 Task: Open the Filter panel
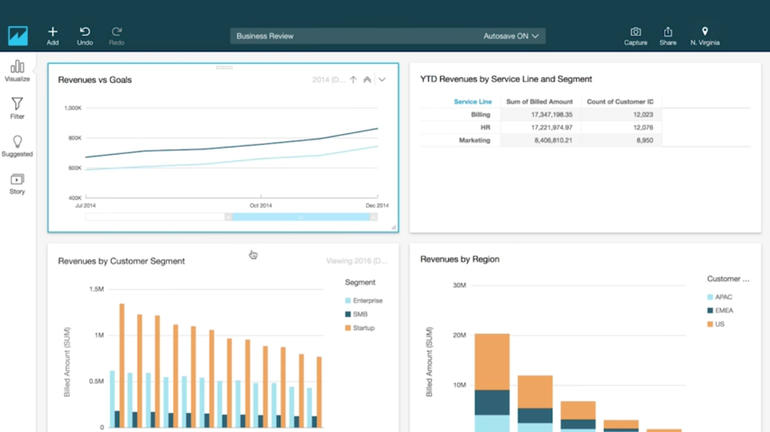tap(17, 105)
